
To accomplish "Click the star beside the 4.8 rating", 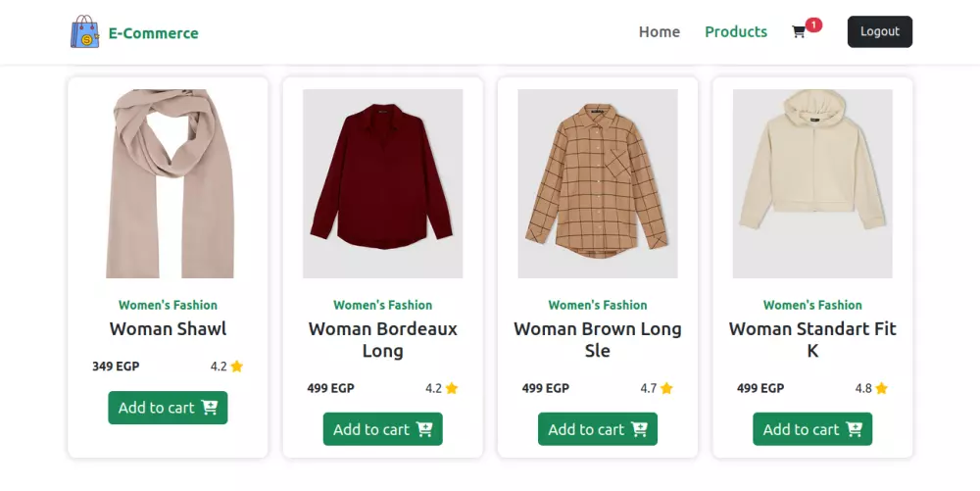I will (x=881, y=388).
